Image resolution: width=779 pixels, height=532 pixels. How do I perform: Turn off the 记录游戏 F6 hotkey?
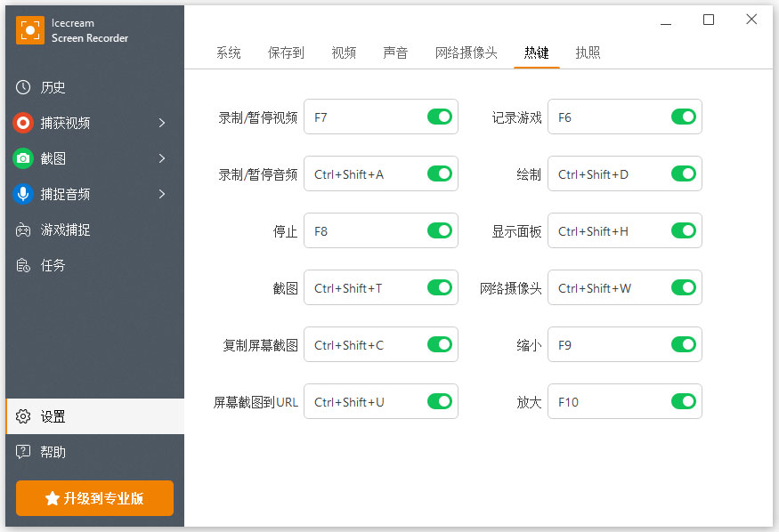(684, 117)
